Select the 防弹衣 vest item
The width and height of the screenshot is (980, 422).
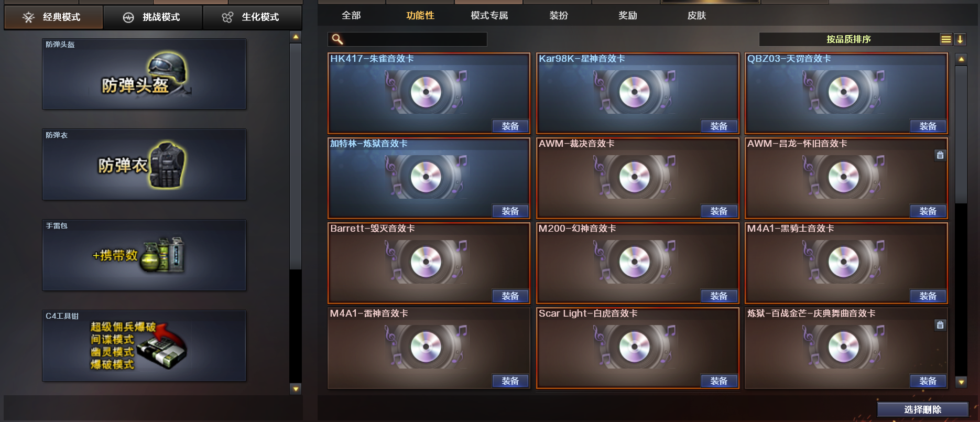(x=144, y=165)
